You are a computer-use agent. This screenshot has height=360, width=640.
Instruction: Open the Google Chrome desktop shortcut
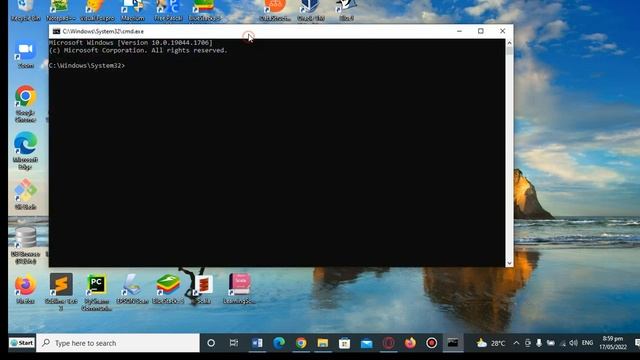25,103
